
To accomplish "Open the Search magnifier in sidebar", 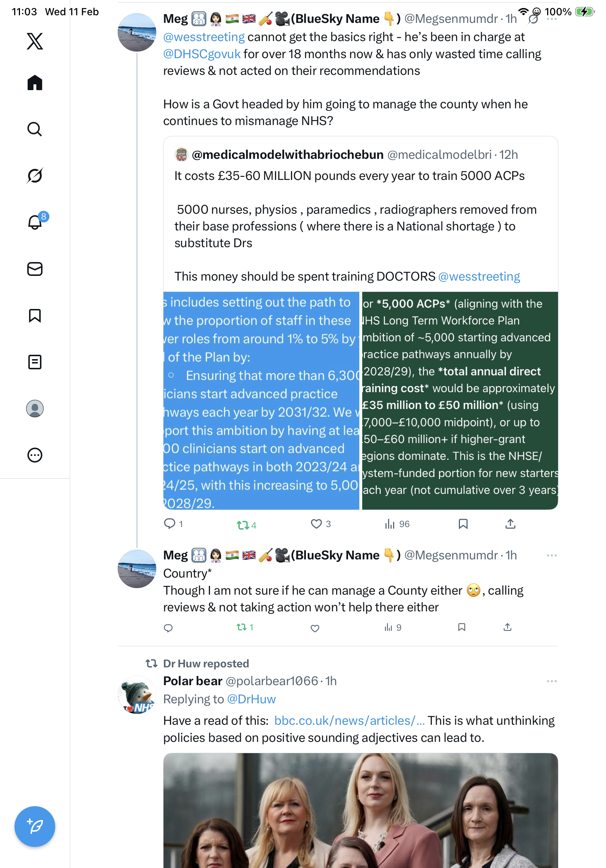I will click(x=35, y=129).
